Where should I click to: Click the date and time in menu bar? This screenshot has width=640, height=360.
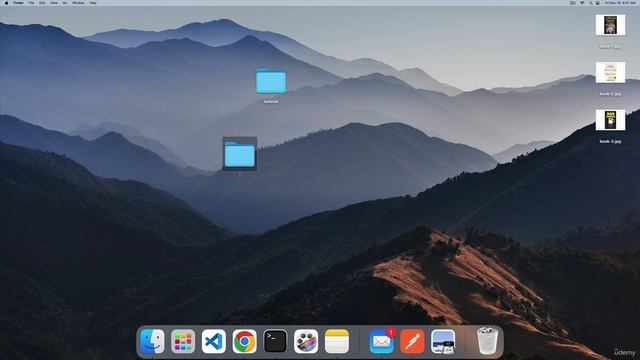pos(620,3)
